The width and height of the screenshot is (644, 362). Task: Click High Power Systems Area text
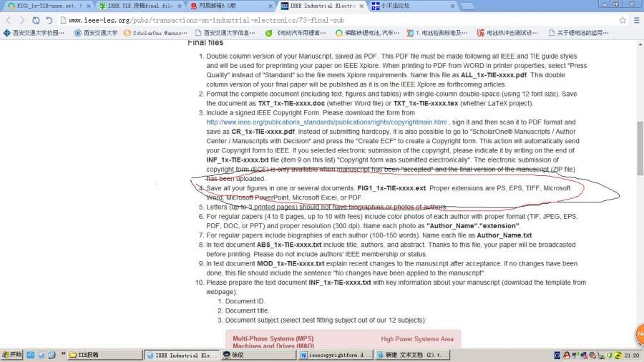[417, 339]
